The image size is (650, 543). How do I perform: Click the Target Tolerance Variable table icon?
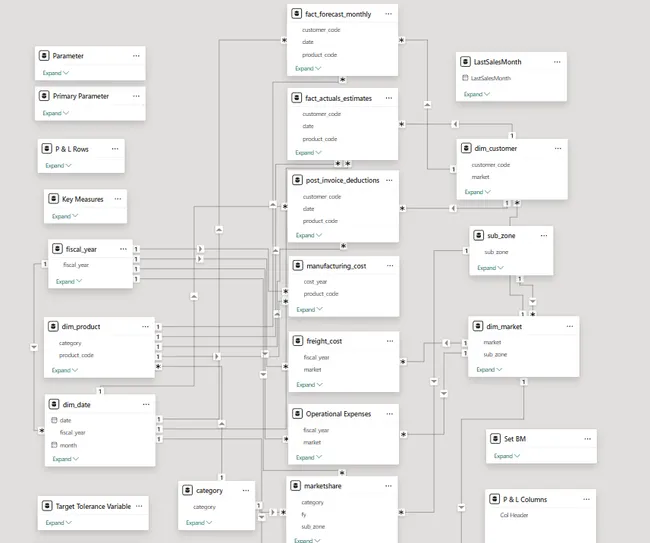pyautogui.click(x=47, y=506)
